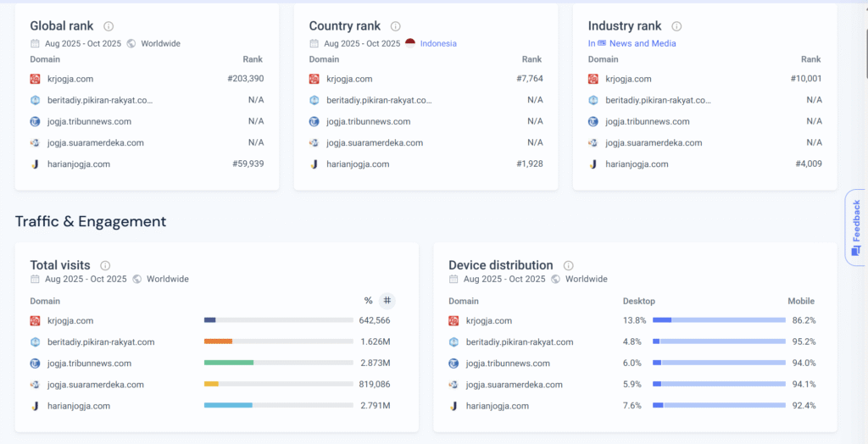This screenshot has width=868, height=444.
Task: Open the Indonesia country link
Action: (x=438, y=43)
